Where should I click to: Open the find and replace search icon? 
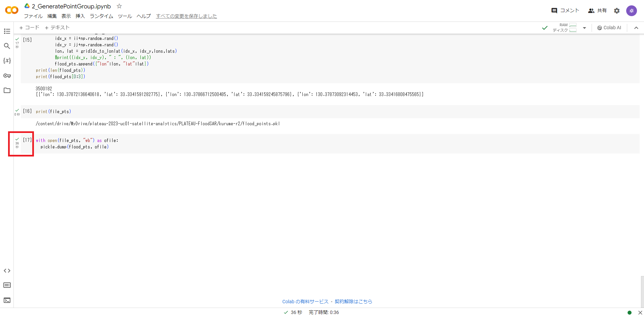pos(7,46)
